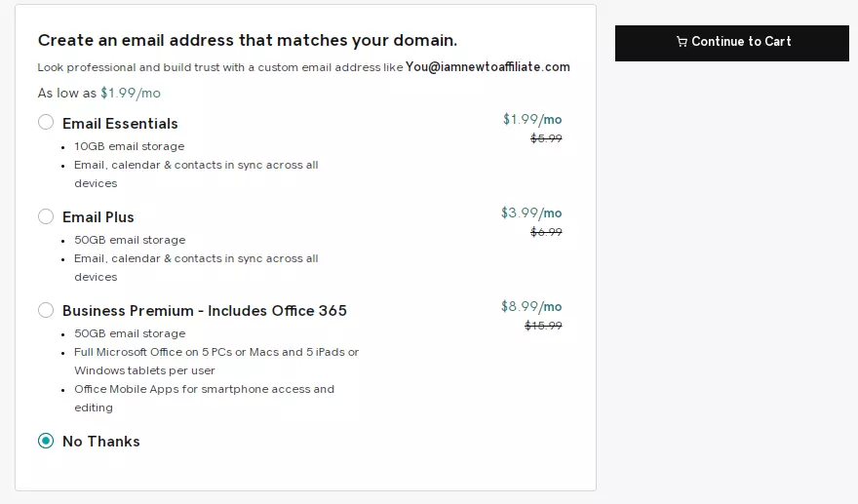
Task: Click the shopping cart icon on the button
Action: (x=682, y=42)
